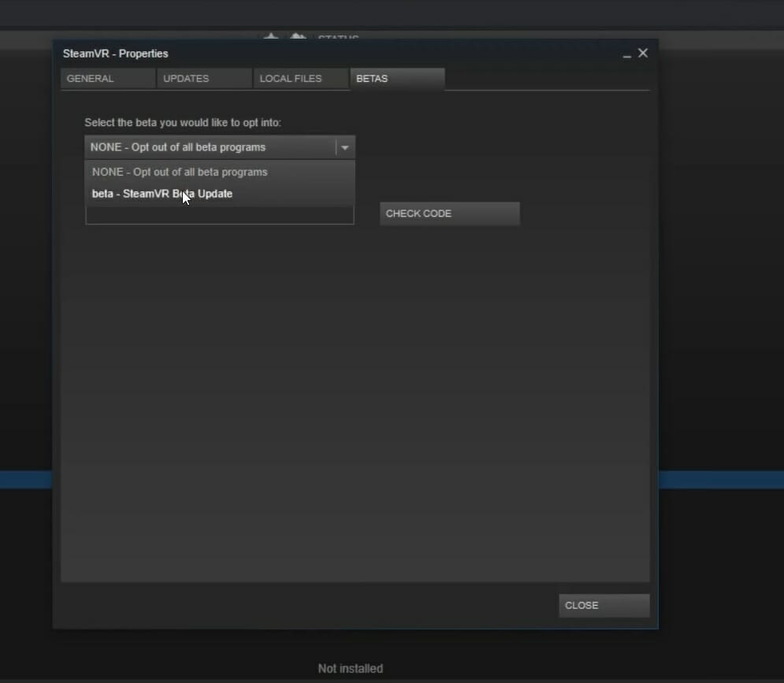
Task: Select 'beta - SteamVR Beta Update' option
Action: point(220,194)
